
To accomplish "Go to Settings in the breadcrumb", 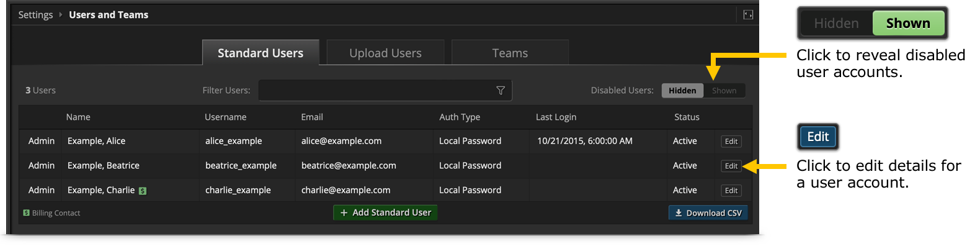I will coord(35,14).
